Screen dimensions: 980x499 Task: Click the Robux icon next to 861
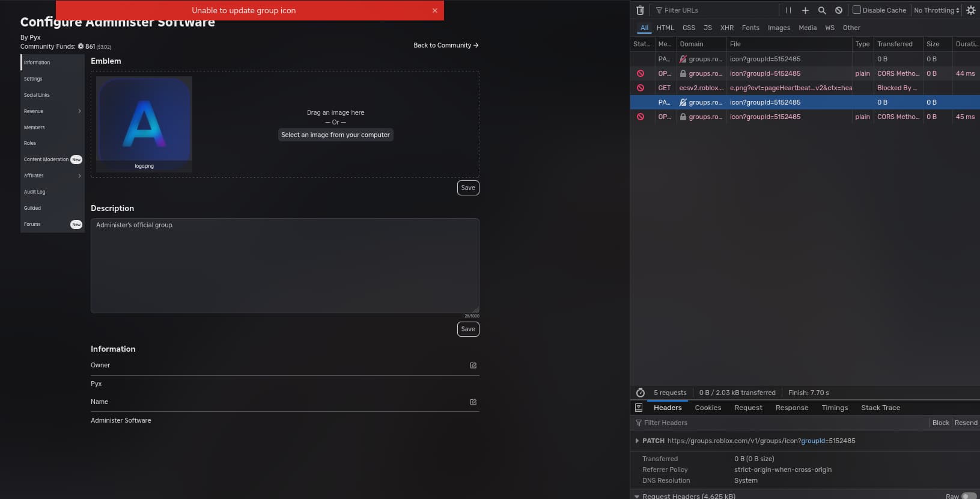pos(81,46)
